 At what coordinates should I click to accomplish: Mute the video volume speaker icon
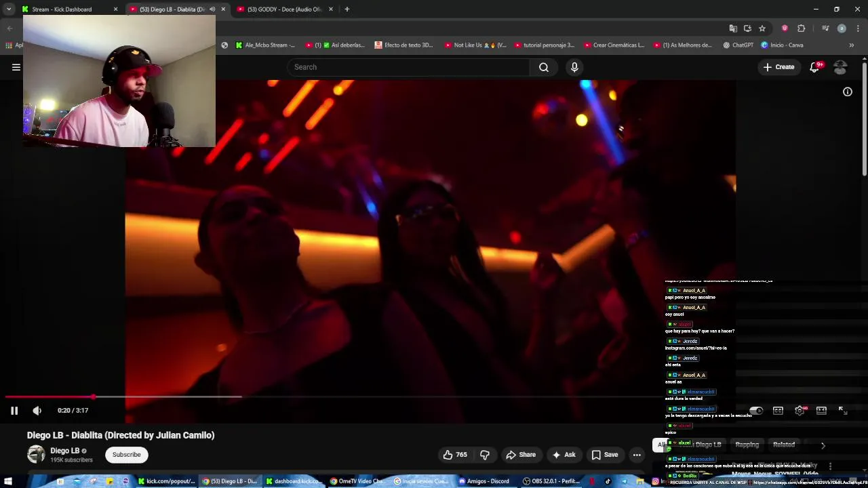(37, 410)
